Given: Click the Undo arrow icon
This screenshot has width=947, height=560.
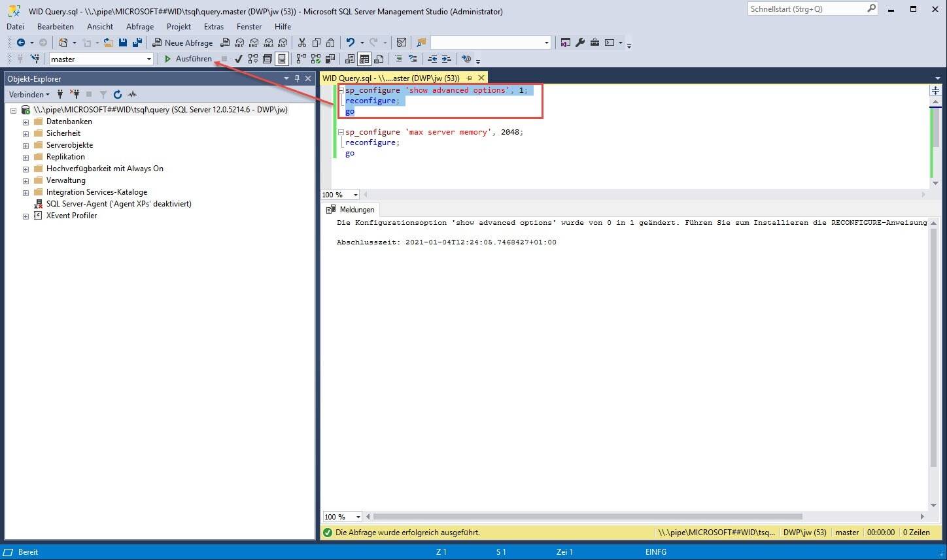Looking at the screenshot, I should [351, 42].
